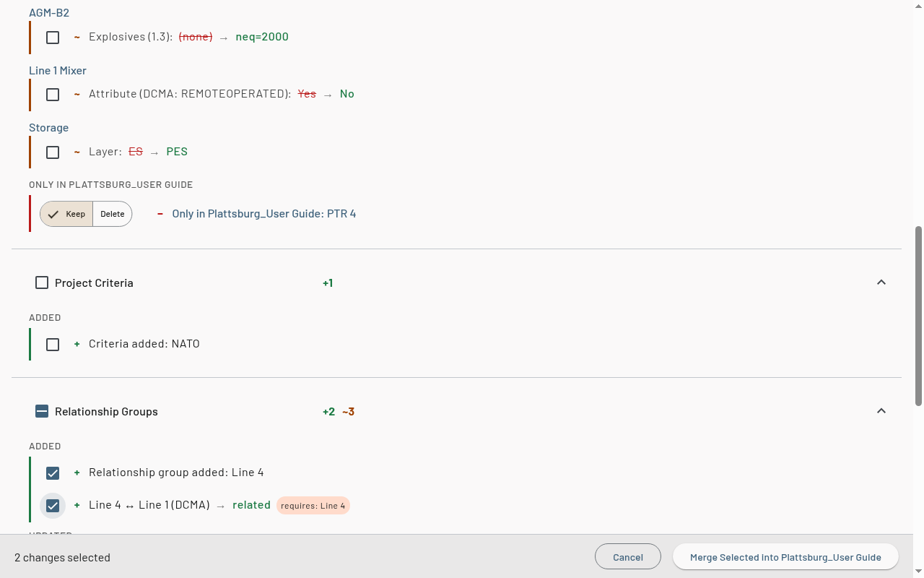Click the AGM-B2 item heading
This screenshot has width=924, height=578.
point(49,13)
